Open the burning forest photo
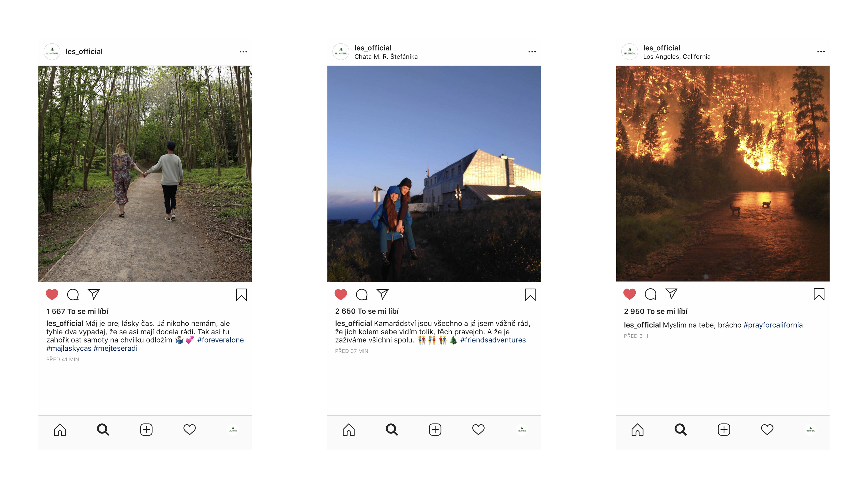The image size is (868, 488). tap(723, 174)
